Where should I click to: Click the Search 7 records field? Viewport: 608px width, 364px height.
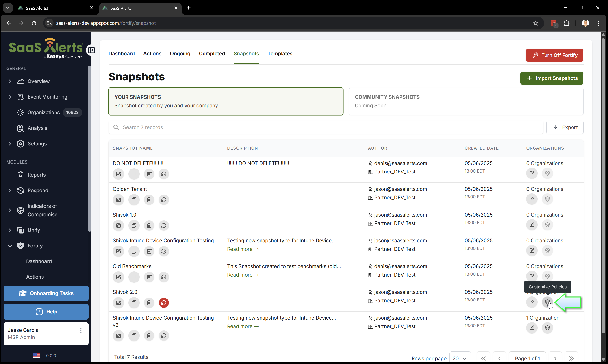326,127
